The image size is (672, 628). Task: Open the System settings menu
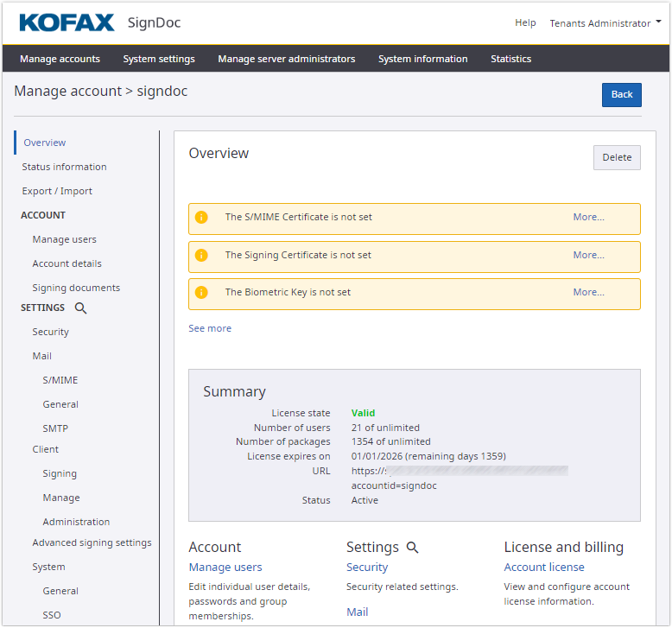pyautogui.click(x=159, y=59)
